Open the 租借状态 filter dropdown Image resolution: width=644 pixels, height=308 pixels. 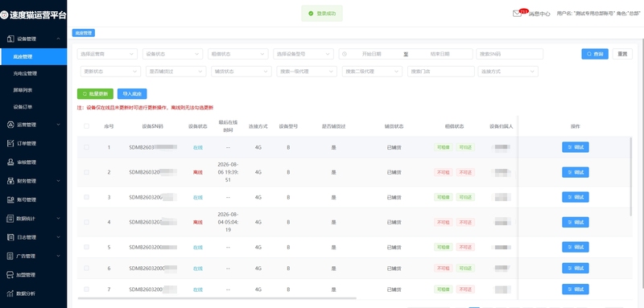237,54
